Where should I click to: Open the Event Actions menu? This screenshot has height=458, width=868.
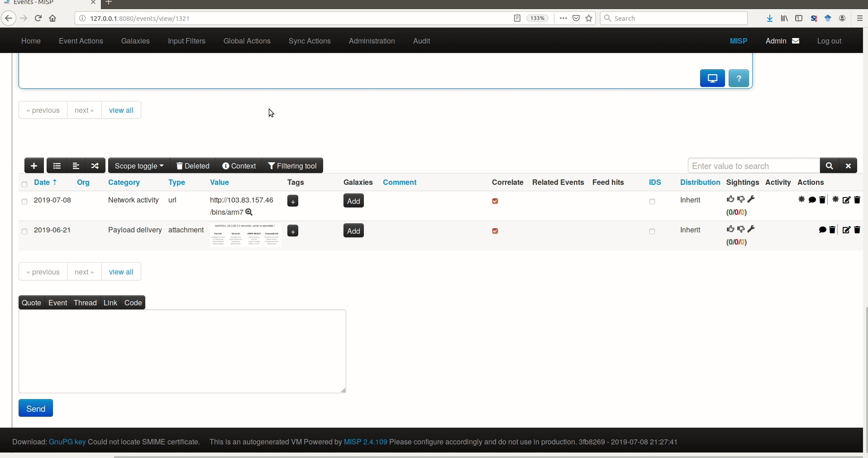pos(81,41)
